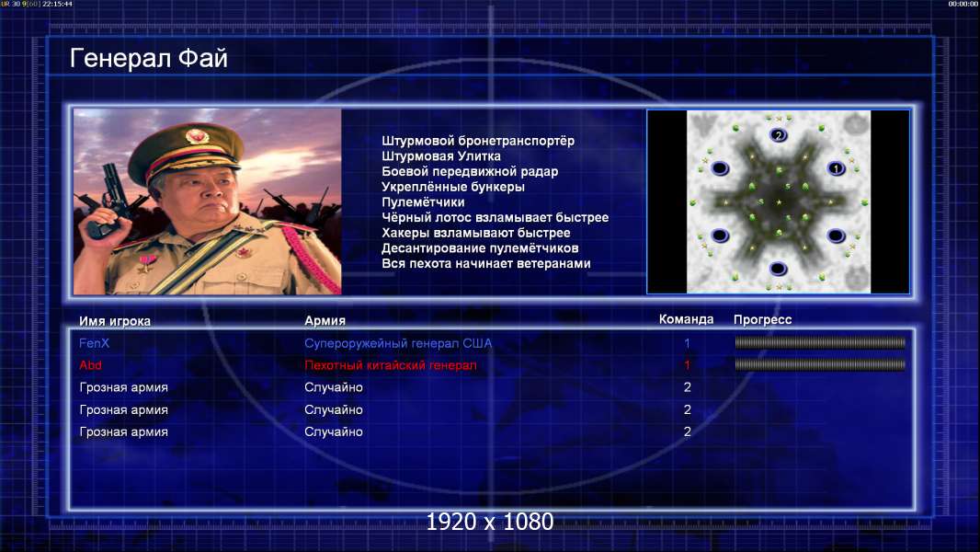Select player name FenX
Image resolution: width=980 pixels, height=552 pixels.
tap(95, 343)
